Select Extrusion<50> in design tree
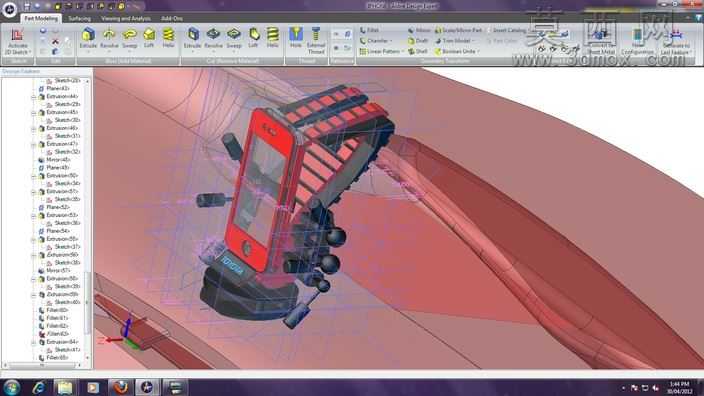This screenshot has height=396, width=704. point(58,176)
